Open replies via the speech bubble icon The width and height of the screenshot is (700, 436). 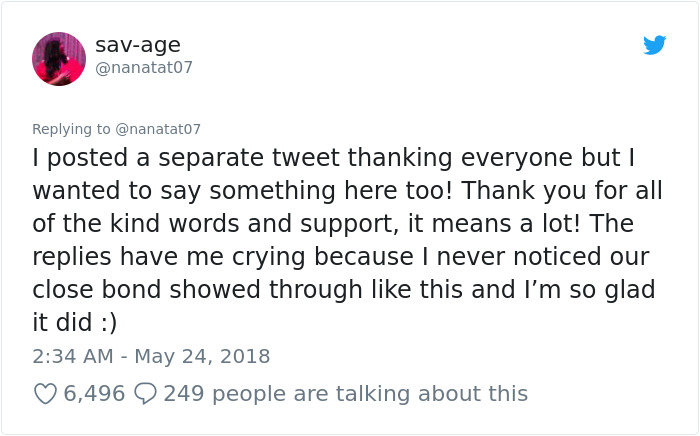(145, 394)
